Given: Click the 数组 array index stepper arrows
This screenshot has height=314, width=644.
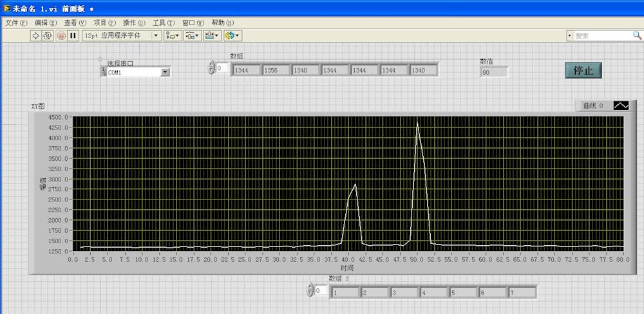Looking at the screenshot, I should tap(211, 67).
